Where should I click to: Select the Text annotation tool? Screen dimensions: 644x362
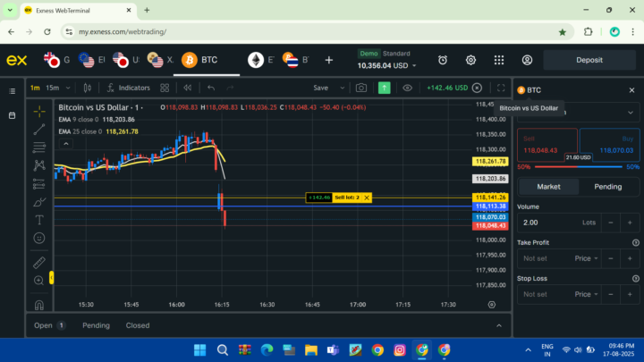(x=39, y=220)
